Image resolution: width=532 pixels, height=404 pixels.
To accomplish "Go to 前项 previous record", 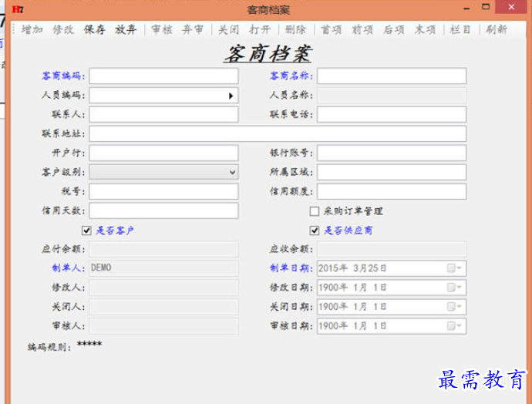I will 362,30.
